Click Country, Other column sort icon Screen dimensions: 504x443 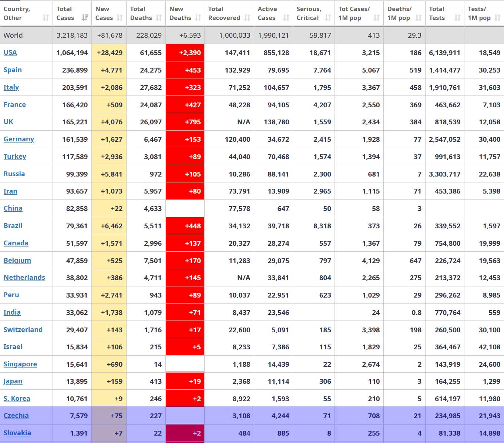pos(46,18)
